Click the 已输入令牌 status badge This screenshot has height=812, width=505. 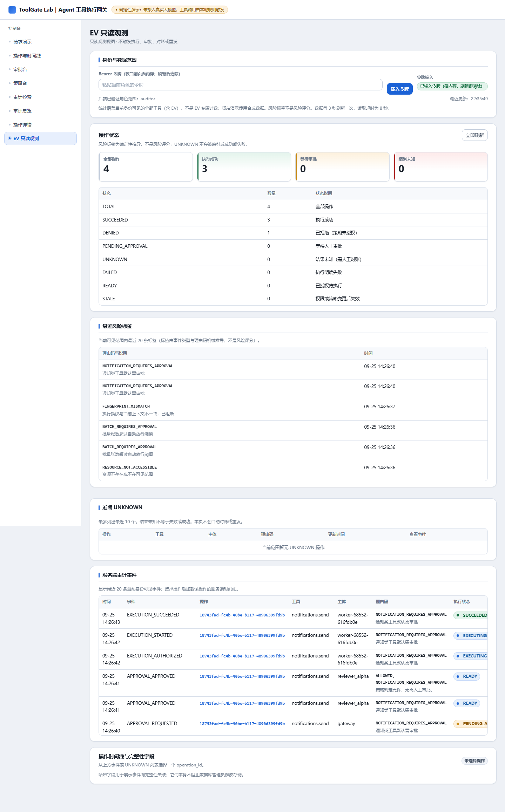[452, 86]
